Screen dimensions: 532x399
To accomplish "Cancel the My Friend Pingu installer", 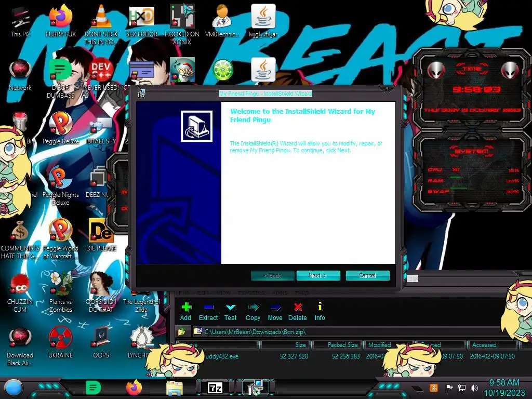I will tap(367, 276).
